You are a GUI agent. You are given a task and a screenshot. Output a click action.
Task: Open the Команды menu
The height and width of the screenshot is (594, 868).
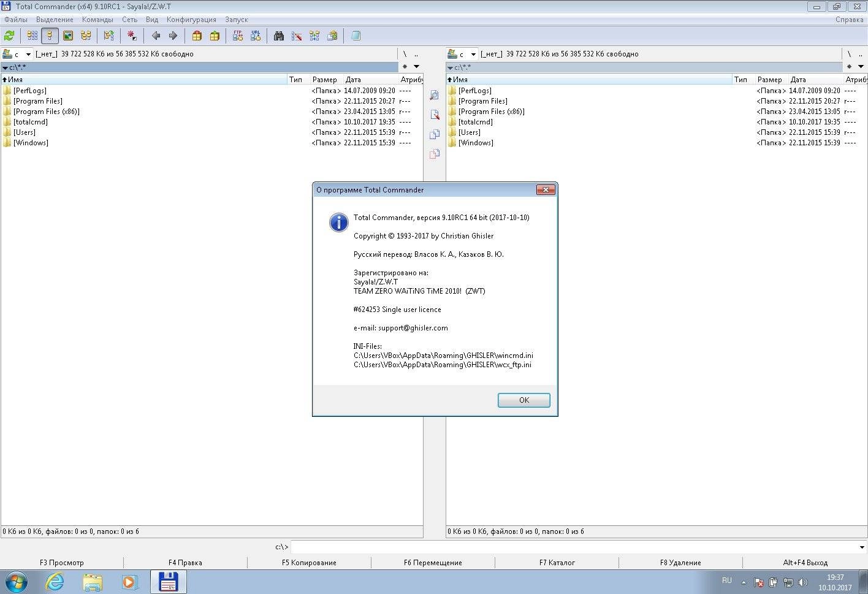click(97, 20)
